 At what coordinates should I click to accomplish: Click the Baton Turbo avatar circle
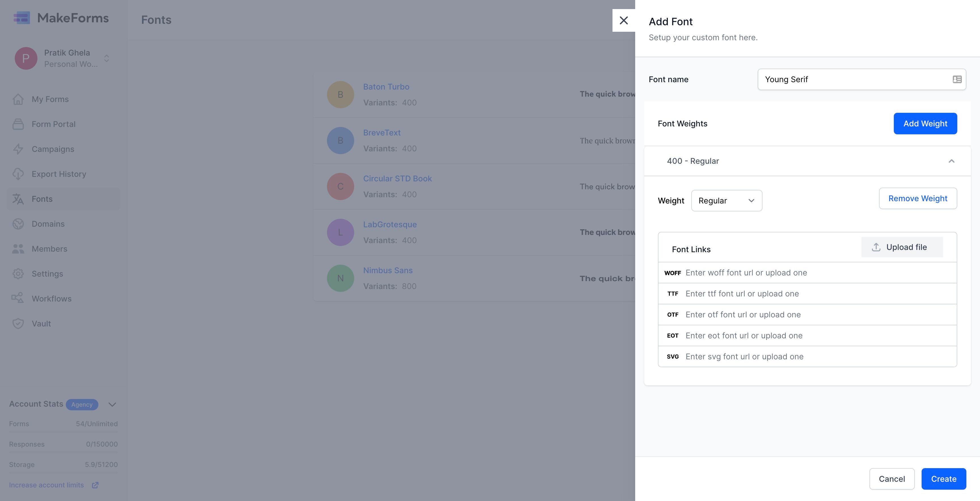[341, 95]
